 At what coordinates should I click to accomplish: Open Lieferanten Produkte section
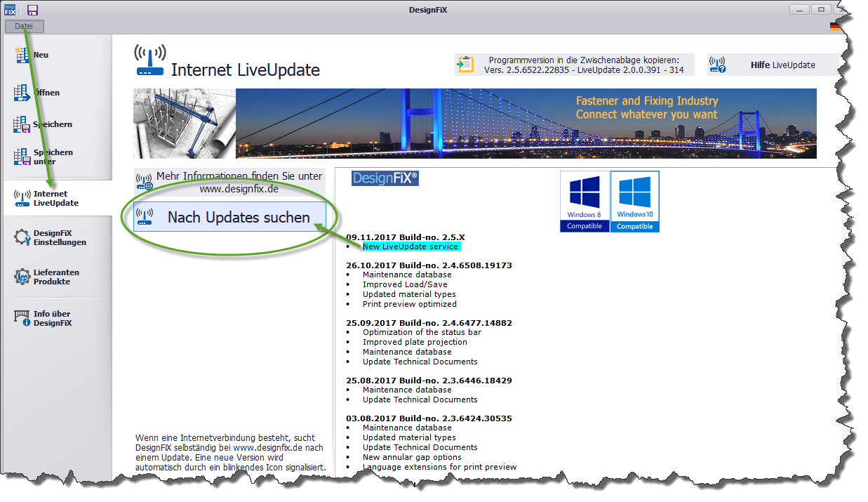(x=56, y=277)
